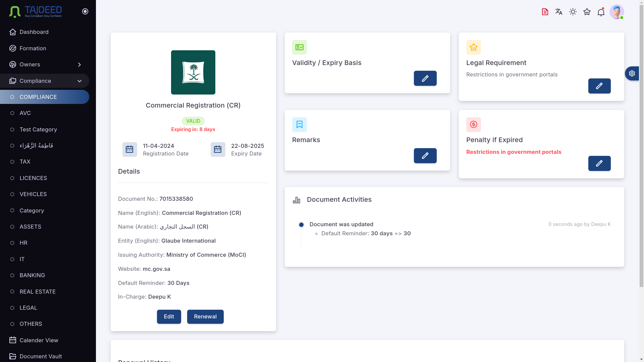Expand the Owners menu
644x362 pixels.
tap(79, 64)
